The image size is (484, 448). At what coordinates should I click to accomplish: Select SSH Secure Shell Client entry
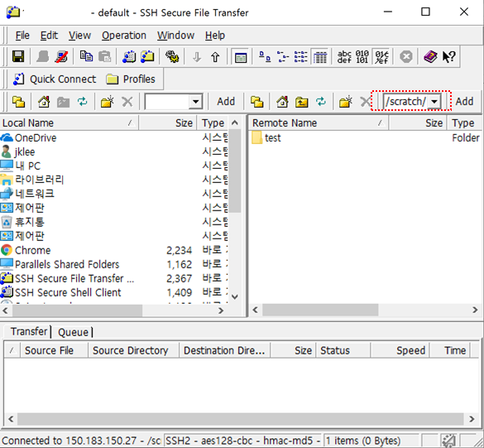pyautogui.click(x=60, y=292)
